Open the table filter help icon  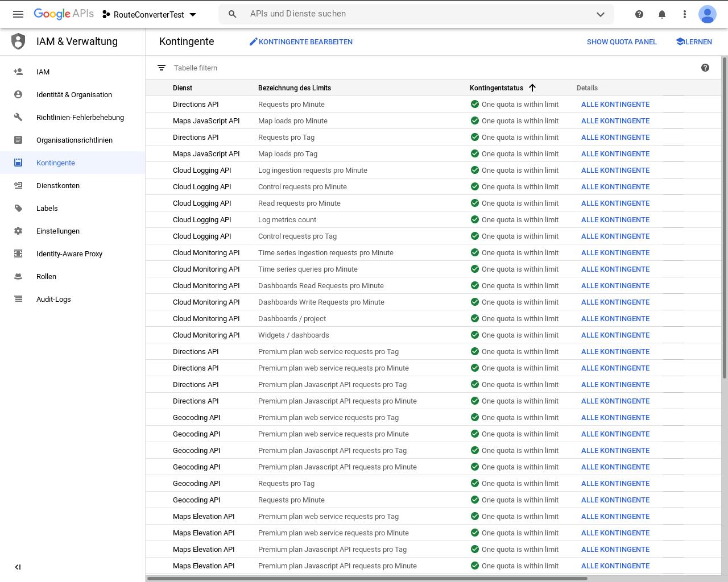coord(705,68)
